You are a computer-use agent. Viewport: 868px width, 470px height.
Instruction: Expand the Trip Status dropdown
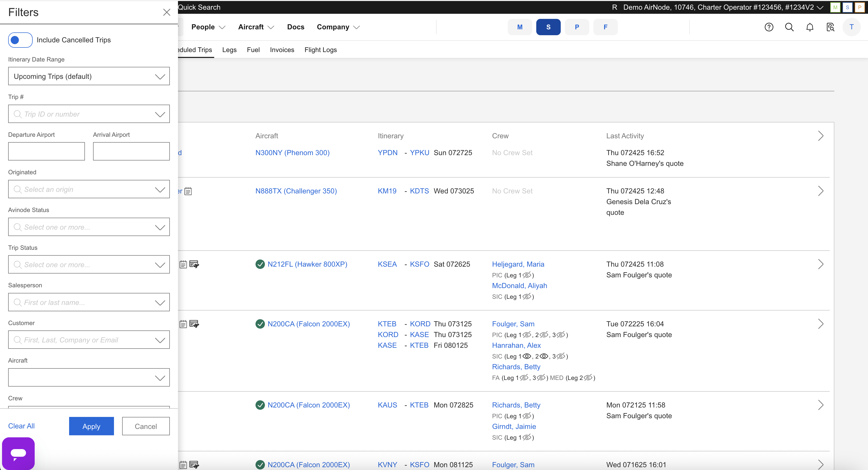89,265
